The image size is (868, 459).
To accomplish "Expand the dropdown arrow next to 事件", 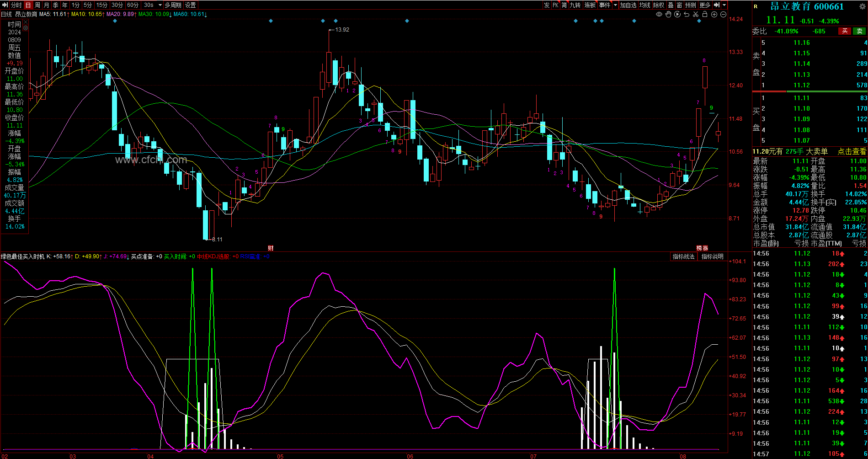I will 615,5.
